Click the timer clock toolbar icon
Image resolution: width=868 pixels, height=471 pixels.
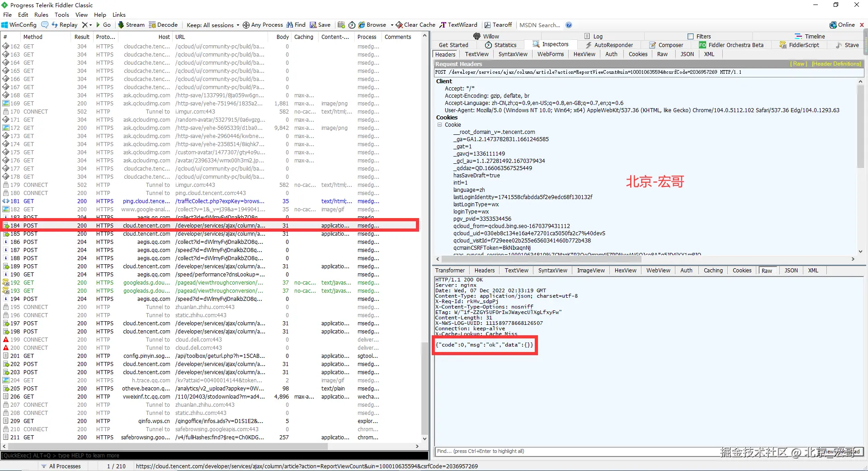[x=352, y=25]
